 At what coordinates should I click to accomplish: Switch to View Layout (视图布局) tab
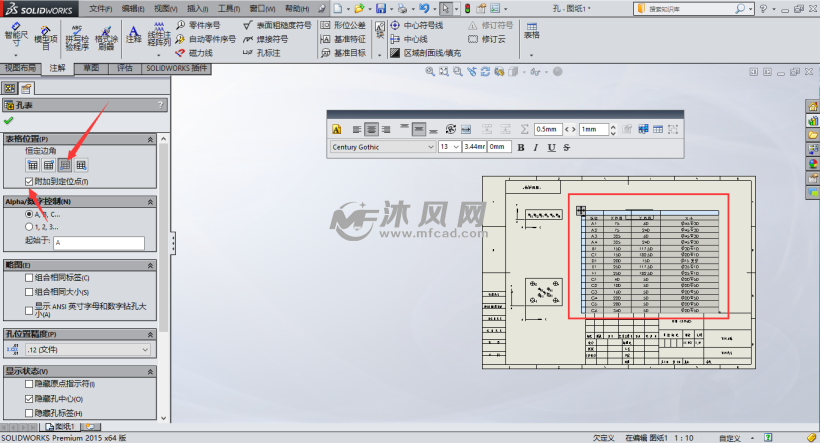click(20, 68)
